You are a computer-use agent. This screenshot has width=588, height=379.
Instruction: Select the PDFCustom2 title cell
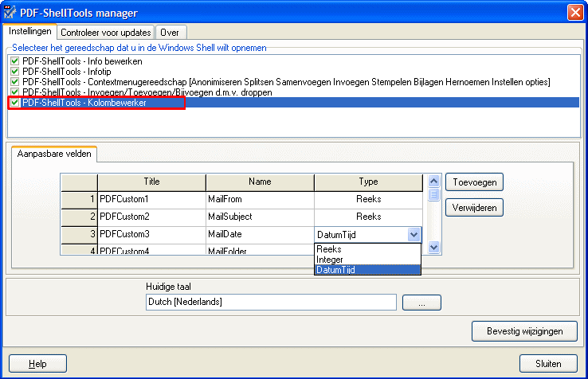pos(151,217)
